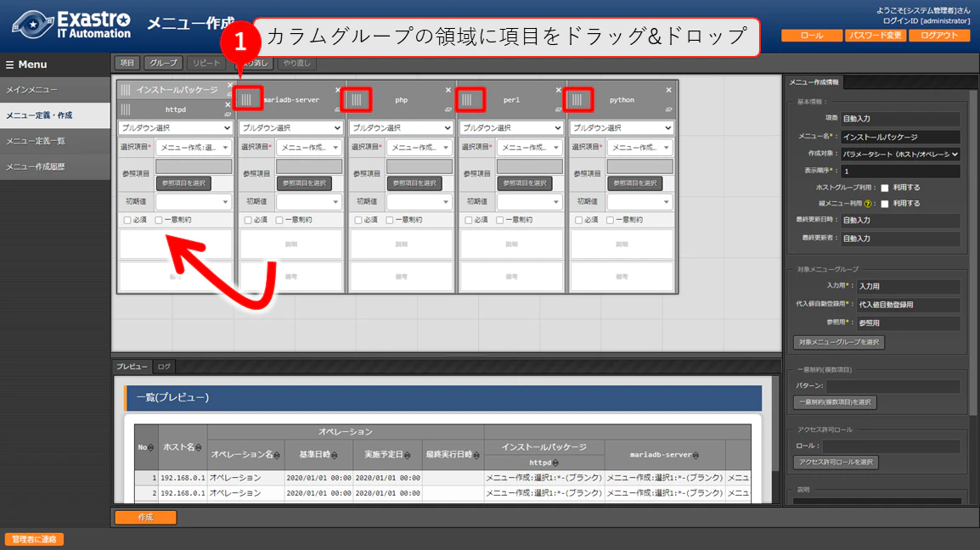Click the perl column drag handle
This screenshot has width=980, height=550.
467,99
